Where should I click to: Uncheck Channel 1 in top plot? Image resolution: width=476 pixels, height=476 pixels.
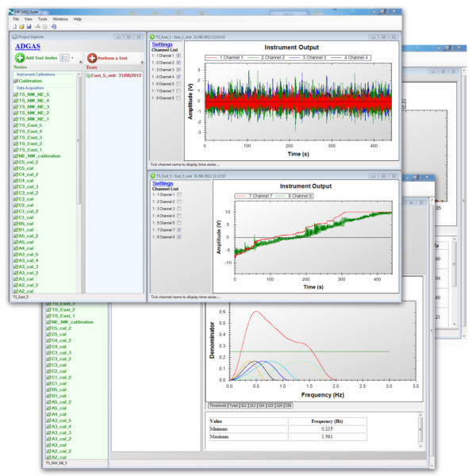pyautogui.click(x=178, y=56)
